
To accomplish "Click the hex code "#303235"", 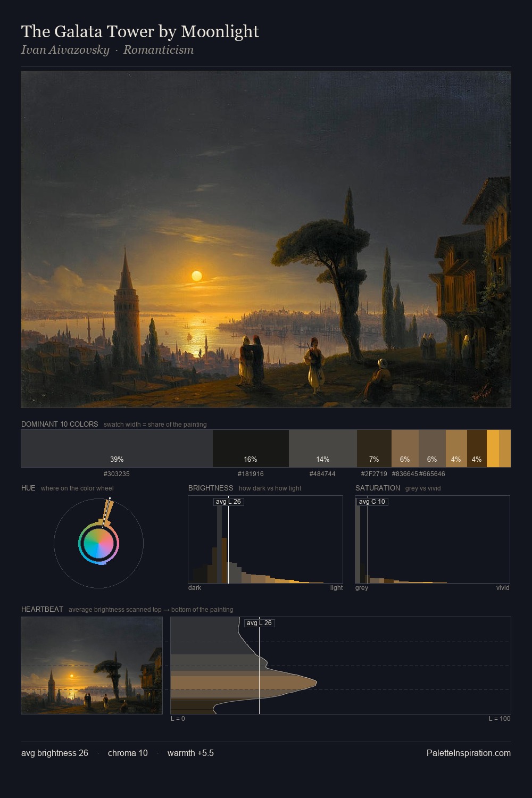I will (x=117, y=474).
